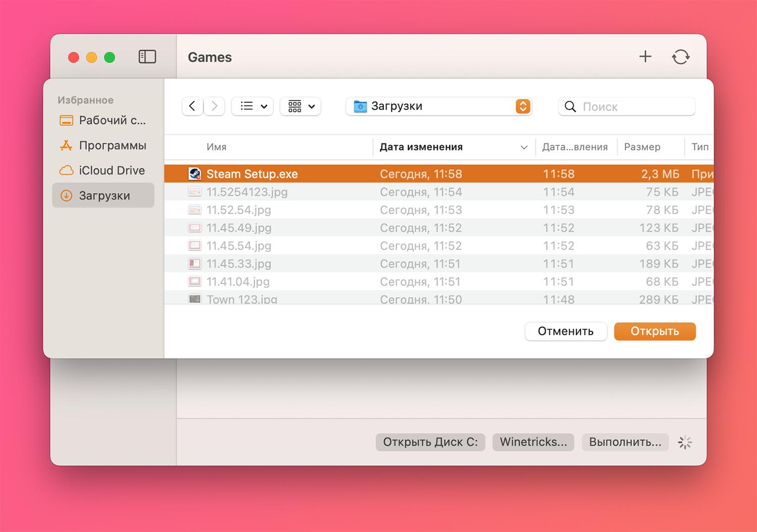Click the Steam Setup.exe file icon
The image size is (757, 532).
point(195,174)
